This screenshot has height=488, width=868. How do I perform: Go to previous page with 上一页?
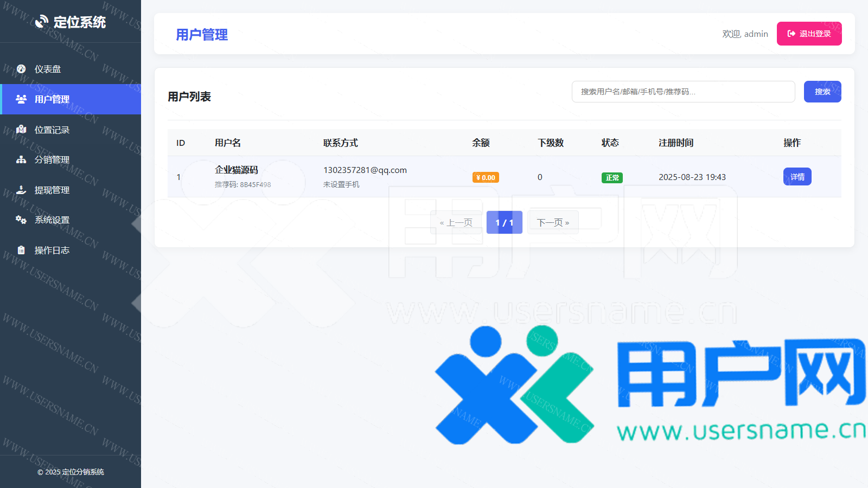click(x=456, y=222)
